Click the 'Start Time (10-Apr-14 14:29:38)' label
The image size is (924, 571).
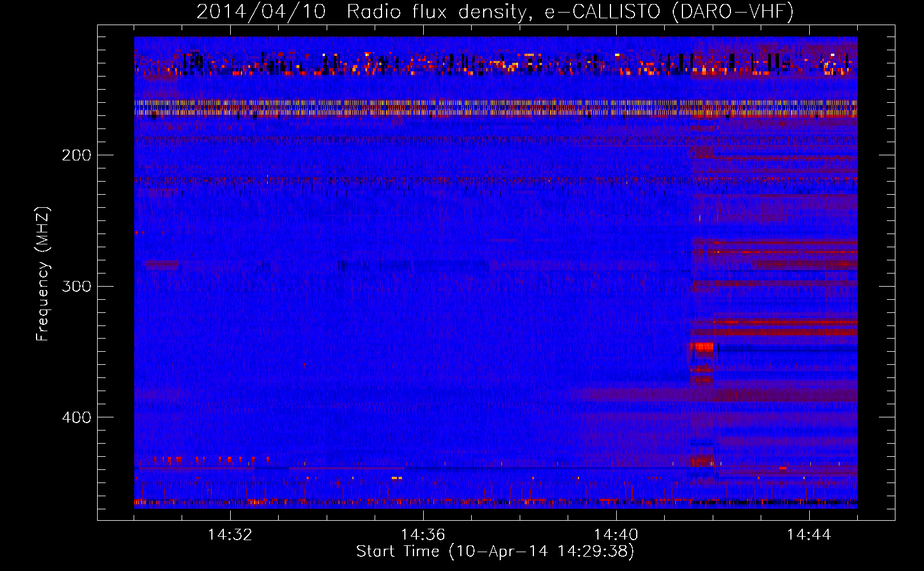[495, 552]
